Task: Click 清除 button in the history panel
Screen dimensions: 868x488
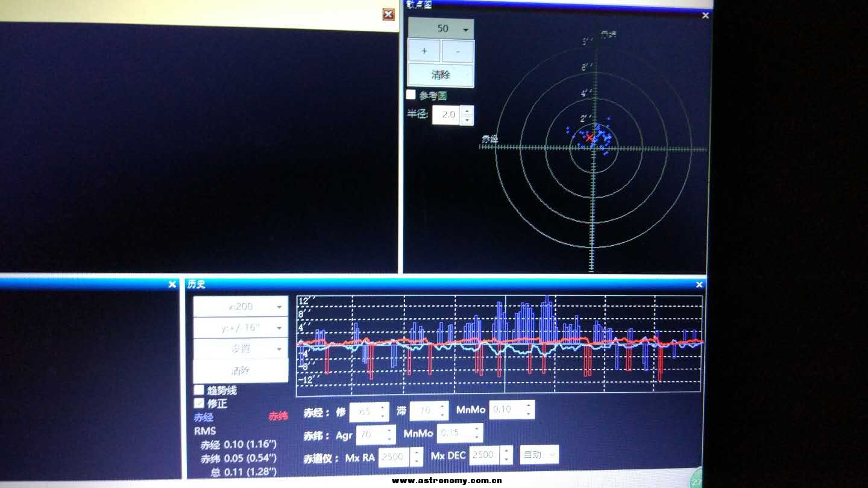Action: 241,371
